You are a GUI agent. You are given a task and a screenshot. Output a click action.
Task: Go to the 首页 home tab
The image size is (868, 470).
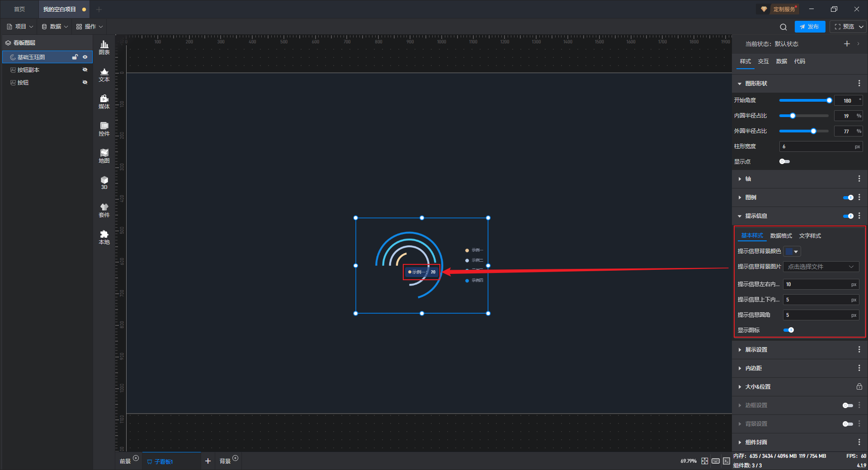[x=19, y=9]
